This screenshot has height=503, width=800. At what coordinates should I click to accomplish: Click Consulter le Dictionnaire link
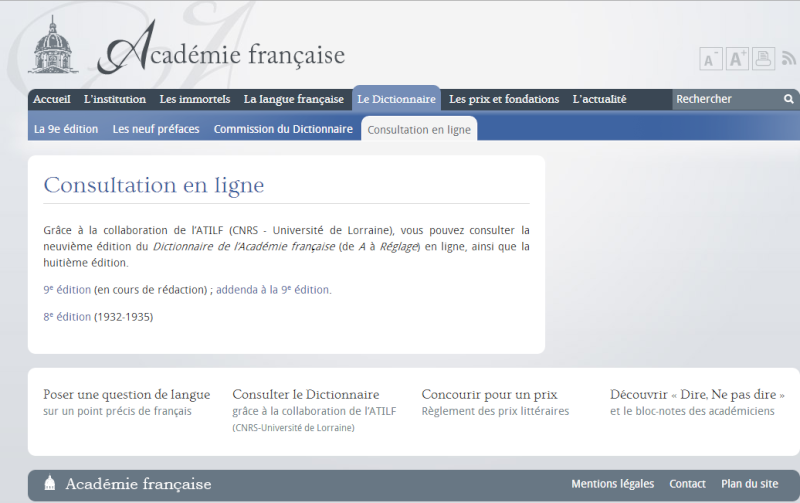[x=306, y=394]
